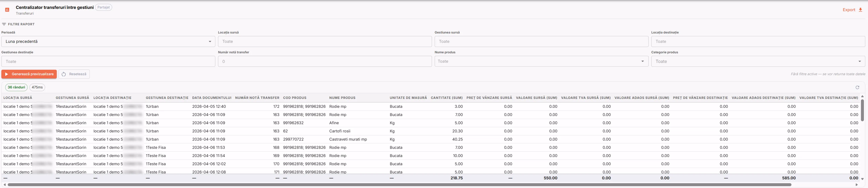Click the product code 299770722
The height and width of the screenshot is (188, 868).
(x=293, y=139)
